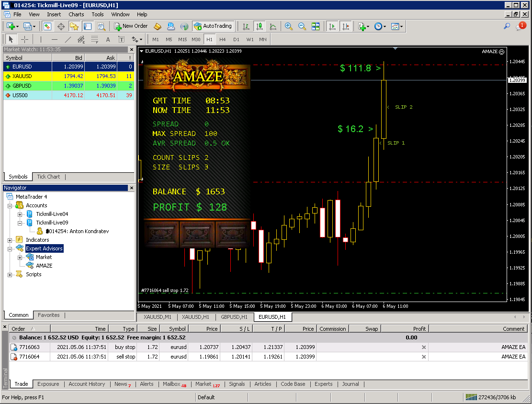Switch timeframe to H4
532x404 pixels.
(x=223, y=39)
